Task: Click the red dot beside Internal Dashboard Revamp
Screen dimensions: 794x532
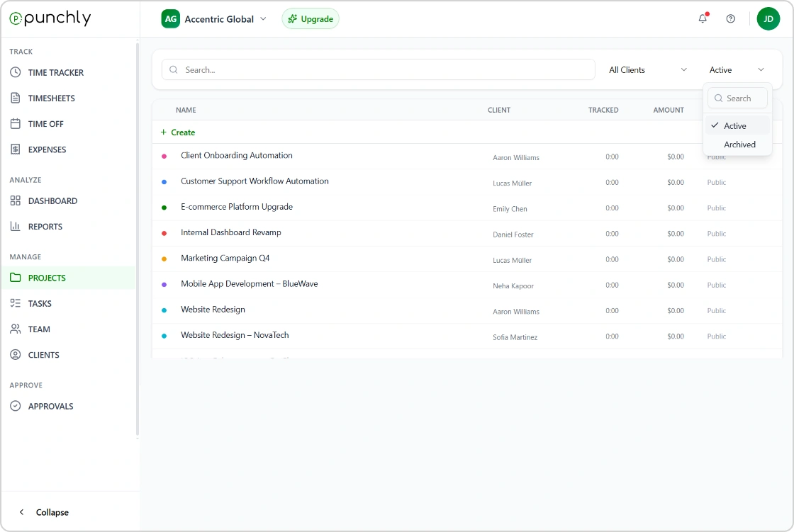Action: (164, 233)
